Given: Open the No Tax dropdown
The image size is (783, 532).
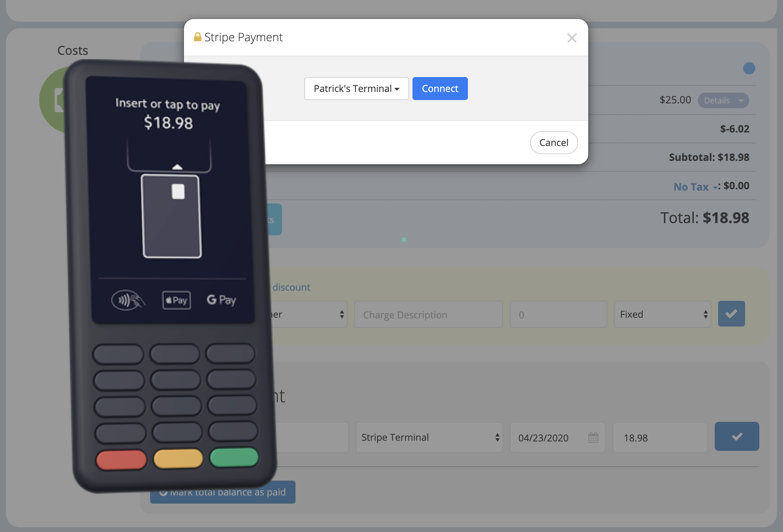Looking at the screenshot, I should click(x=696, y=187).
